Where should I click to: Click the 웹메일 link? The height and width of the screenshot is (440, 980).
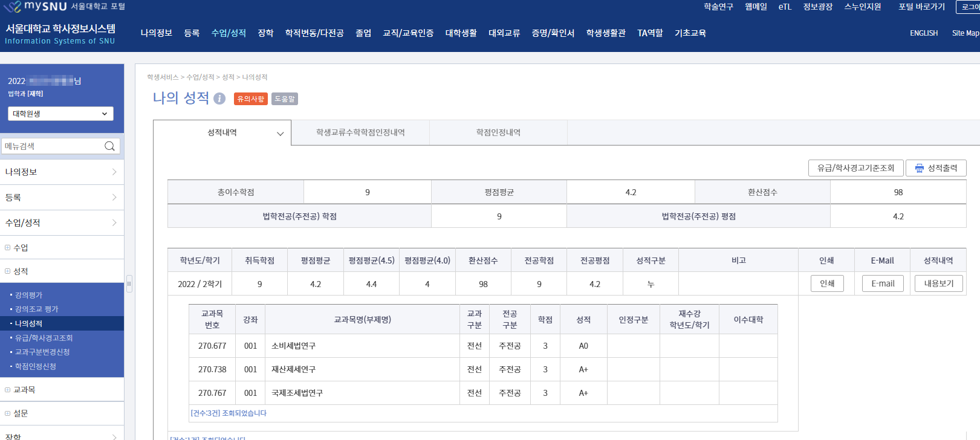(756, 7)
